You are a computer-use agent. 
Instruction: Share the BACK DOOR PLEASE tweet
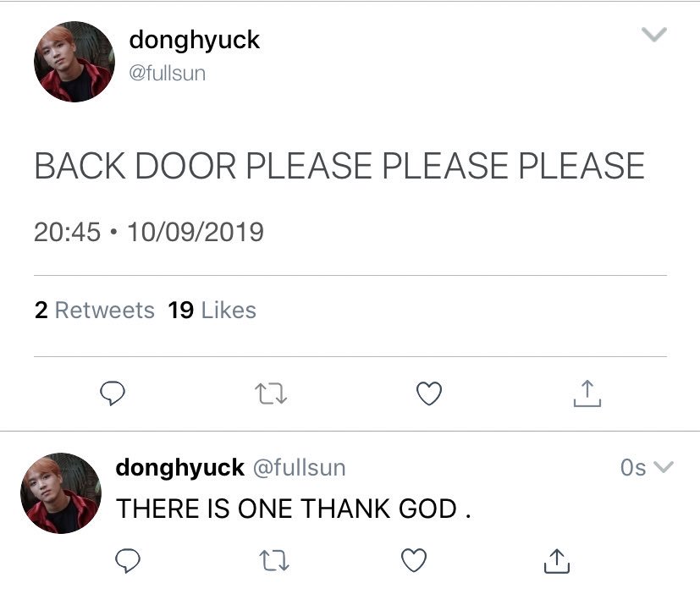tap(587, 393)
